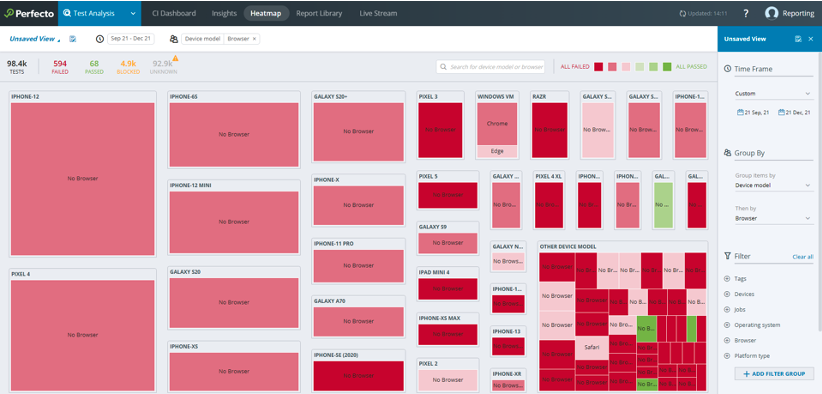This screenshot has height=394, width=822.
Task: Click the PIXEL 2 No Browser tile
Action: (448, 380)
